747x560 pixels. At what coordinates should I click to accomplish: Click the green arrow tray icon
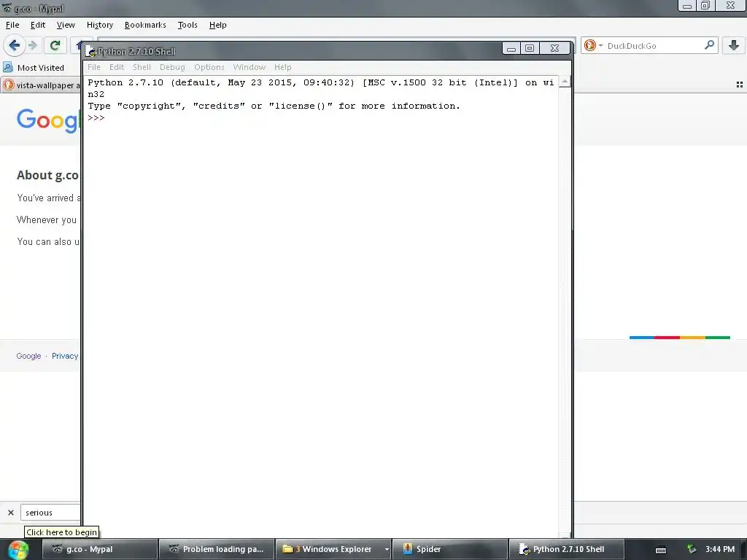[x=692, y=549]
